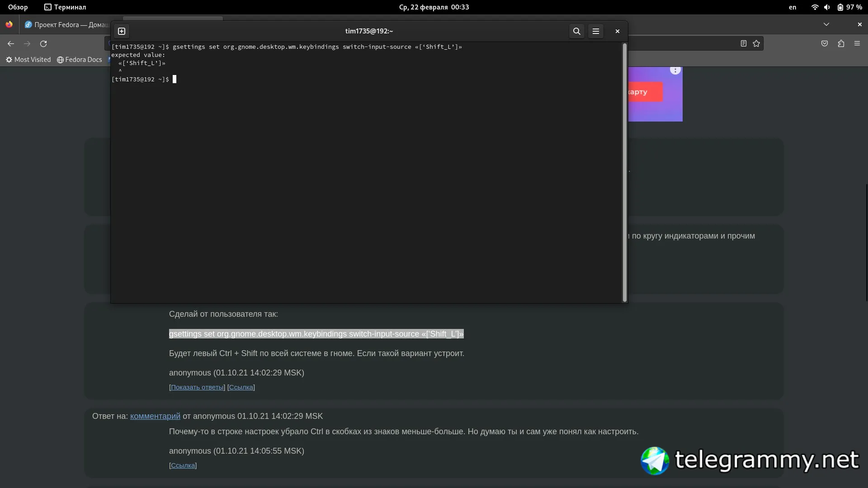Reload the Firefox page
This screenshot has width=868, height=488.
[x=43, y=44]
